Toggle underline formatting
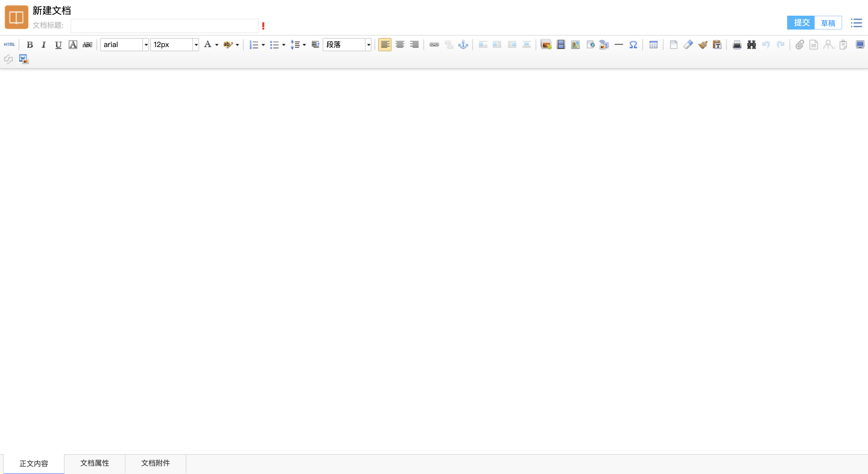Image resolution: width=868 pixels, height=474 pixels. click(x=58, y=44)
